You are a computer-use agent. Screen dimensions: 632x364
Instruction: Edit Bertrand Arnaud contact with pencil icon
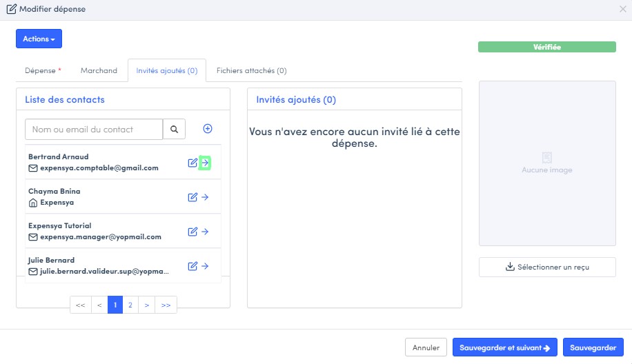(192, 163)
